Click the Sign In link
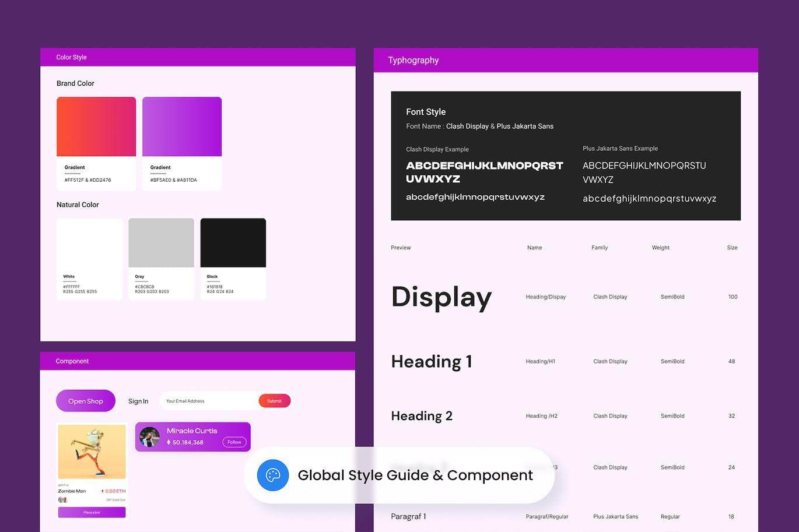 pos(138,401)
